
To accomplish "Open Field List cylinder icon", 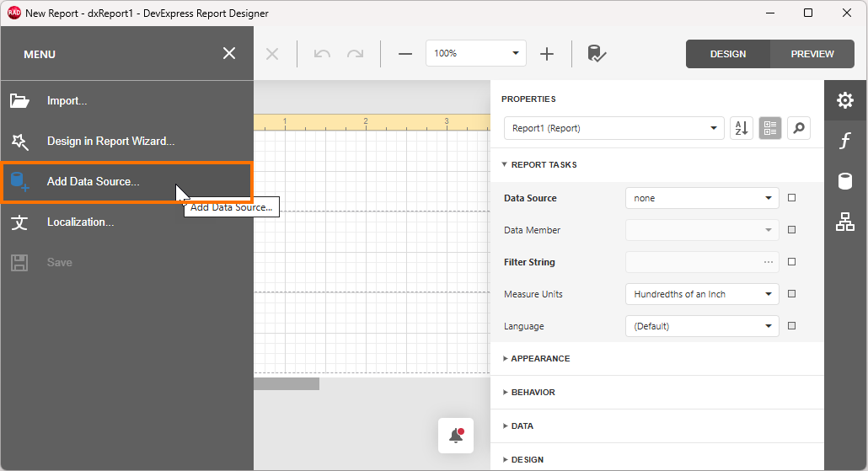I will [x=844, y=181].
